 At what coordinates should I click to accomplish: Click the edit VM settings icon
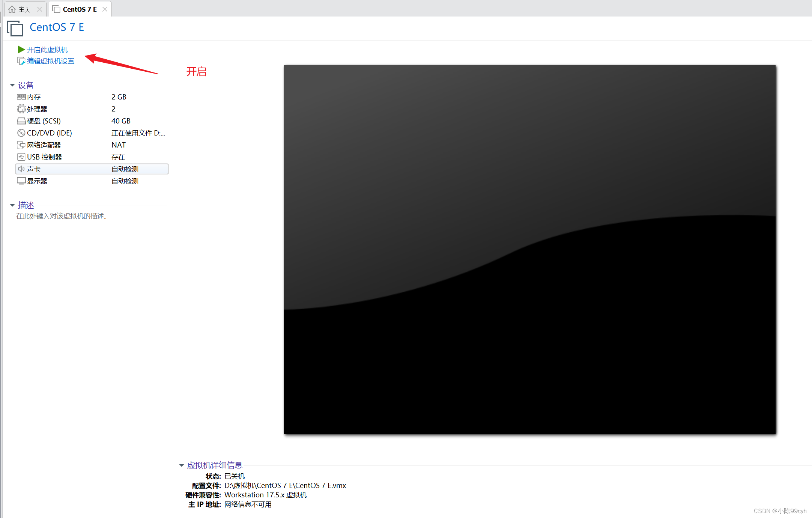(21, 61)
